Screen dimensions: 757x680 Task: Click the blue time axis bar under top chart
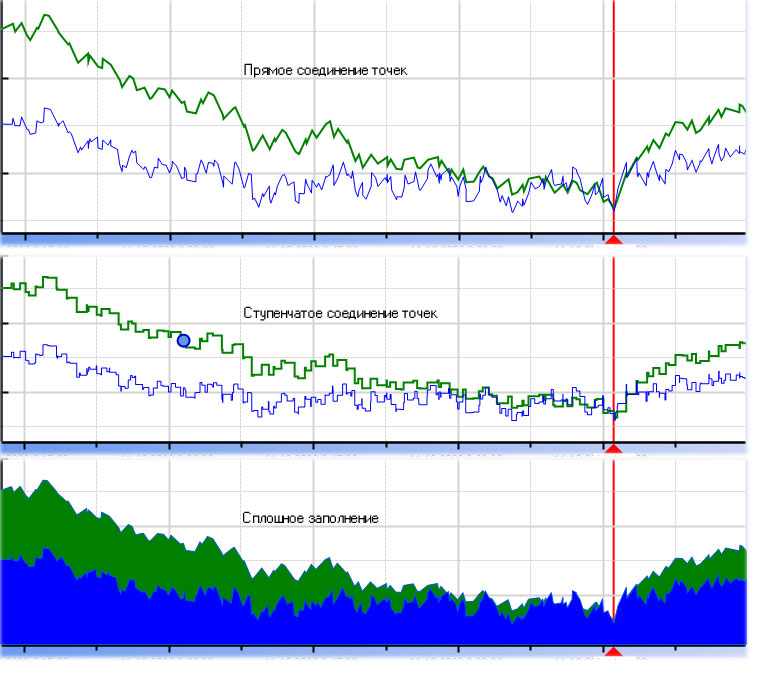(373, 240)
